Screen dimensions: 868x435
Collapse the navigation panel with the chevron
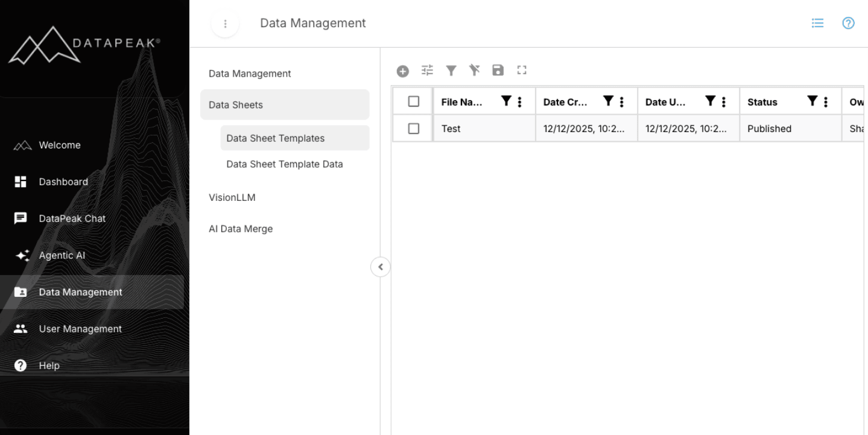380,267
